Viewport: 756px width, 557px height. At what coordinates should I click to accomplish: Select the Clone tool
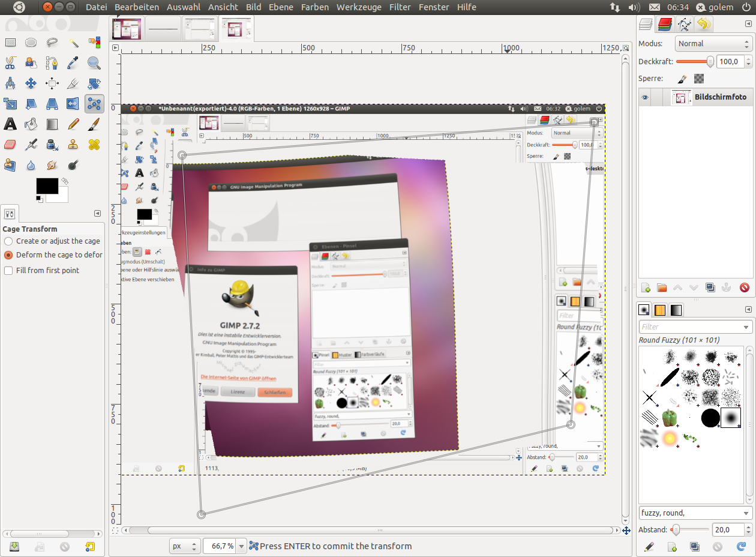point(73,144)
